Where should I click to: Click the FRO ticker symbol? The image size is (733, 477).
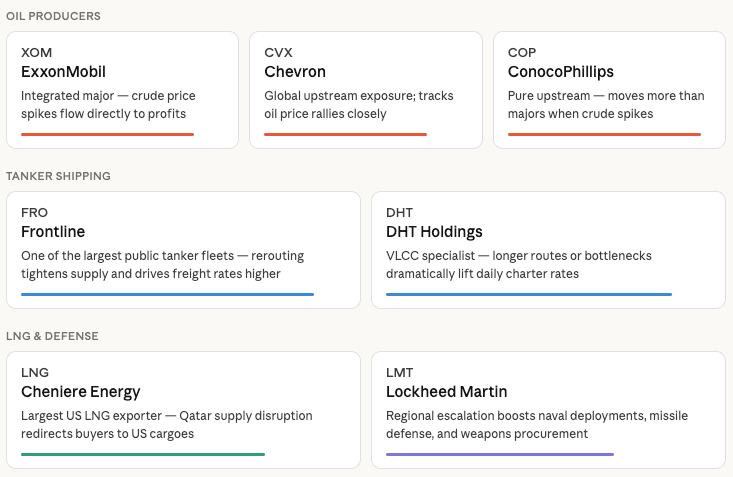point(34,212)
